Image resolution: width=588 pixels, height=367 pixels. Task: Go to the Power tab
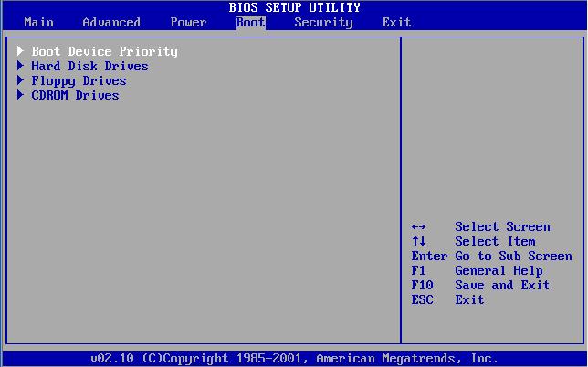(188, 22)
